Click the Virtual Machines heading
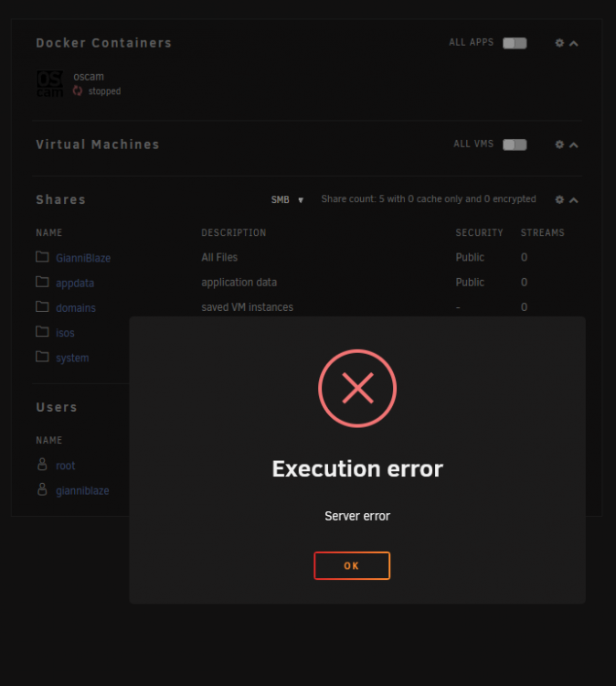This screenshot has width=616, height=686. click(x=98, y=145)
